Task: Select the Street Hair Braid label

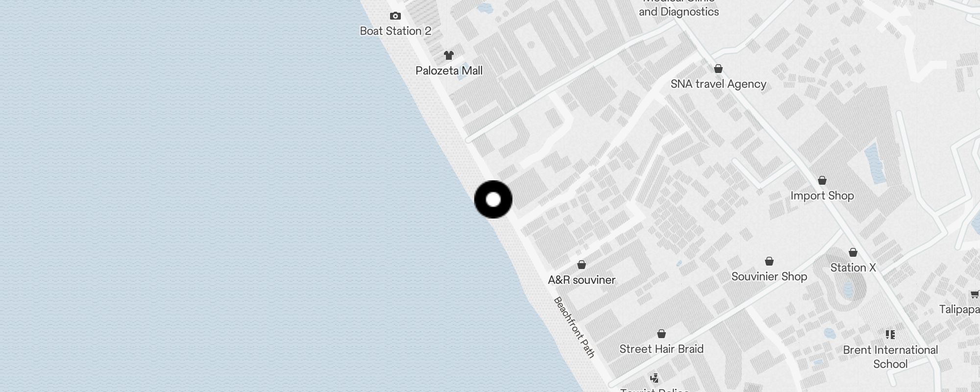Action: pos(661,349)
